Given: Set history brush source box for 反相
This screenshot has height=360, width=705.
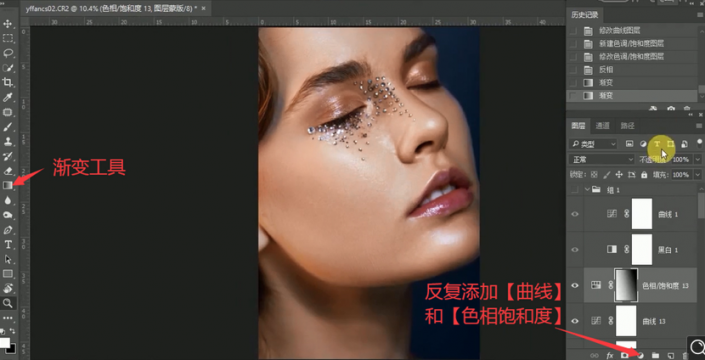Looking at the screenshot, I should tap(573, 70).
